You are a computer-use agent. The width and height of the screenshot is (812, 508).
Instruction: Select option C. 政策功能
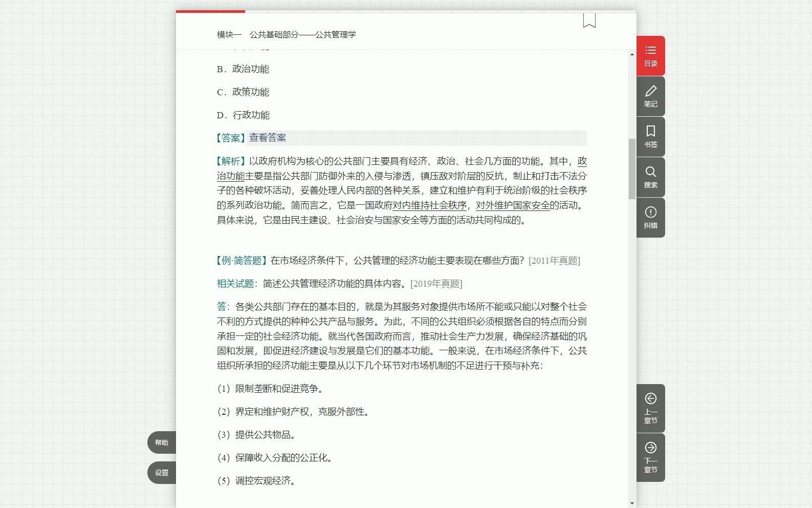(243, 92)
